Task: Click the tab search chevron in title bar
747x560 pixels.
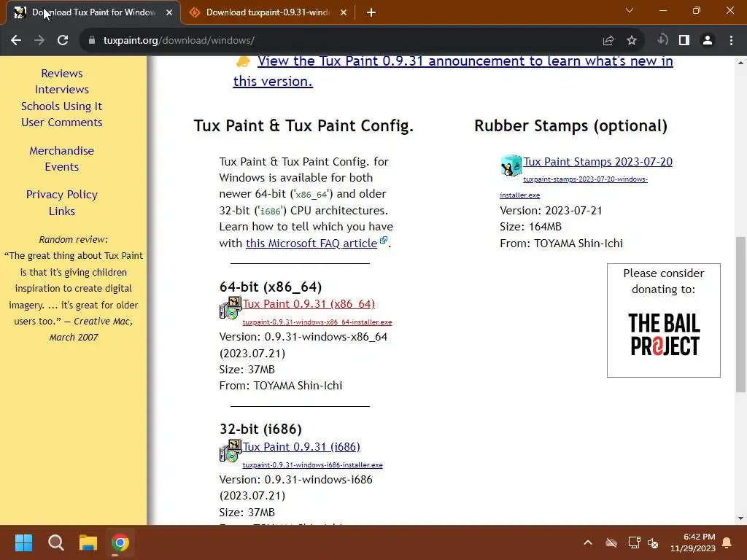Action: (x=630, y=10)
